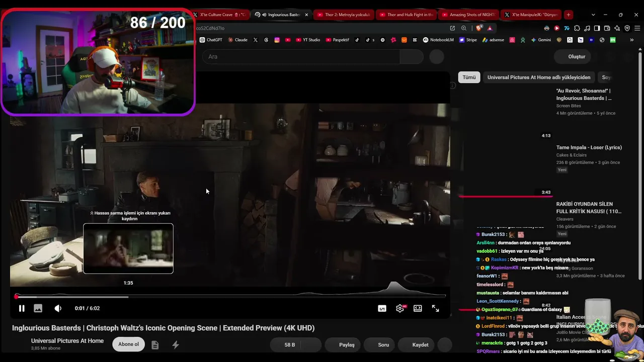Viewport: 644px width, 362px height.
Task: Subscribe with the Abone ol button
Action: (128, 344)
